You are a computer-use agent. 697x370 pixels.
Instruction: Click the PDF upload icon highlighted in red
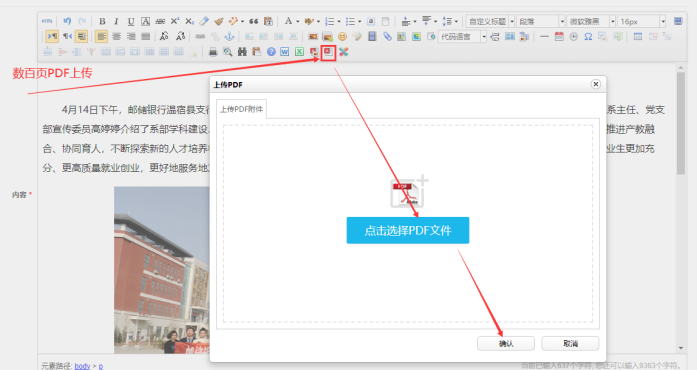328,52
